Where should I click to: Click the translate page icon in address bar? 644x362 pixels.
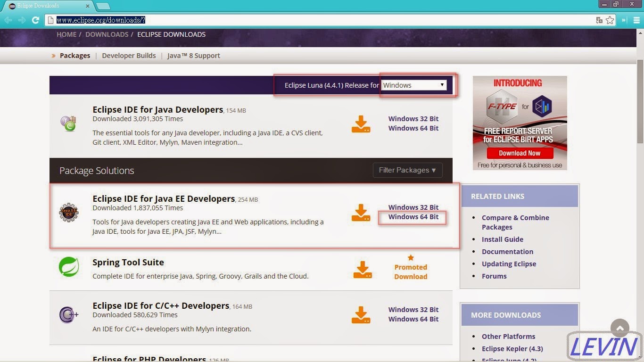pos(599,20)
